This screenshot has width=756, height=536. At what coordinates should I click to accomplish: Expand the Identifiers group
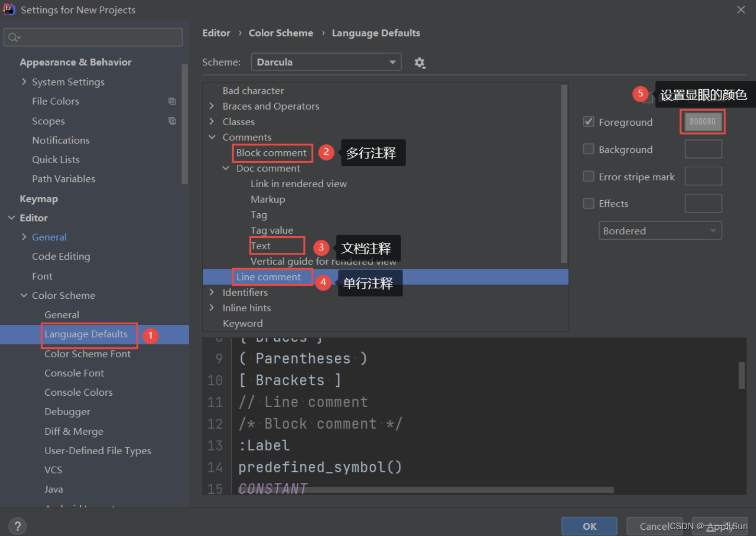pyautogui.click(x=212, y=292)
